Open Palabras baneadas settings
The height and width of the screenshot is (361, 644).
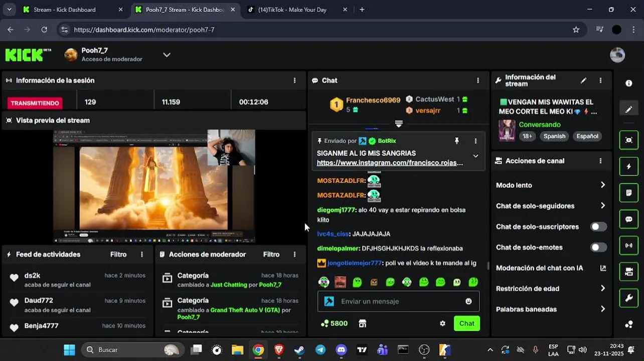[x=551, y=309]
